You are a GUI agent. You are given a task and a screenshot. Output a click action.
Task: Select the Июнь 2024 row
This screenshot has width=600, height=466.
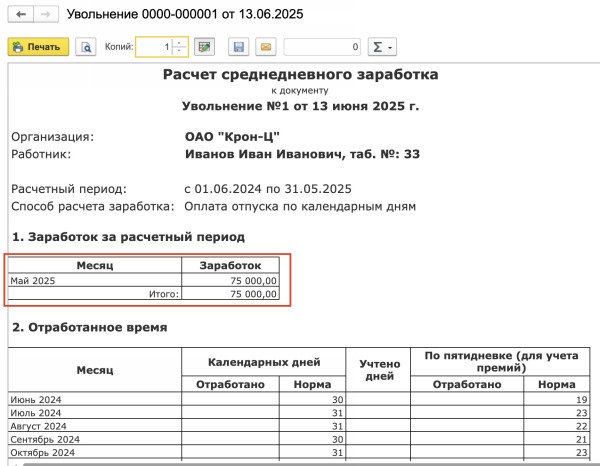point(94,400)
